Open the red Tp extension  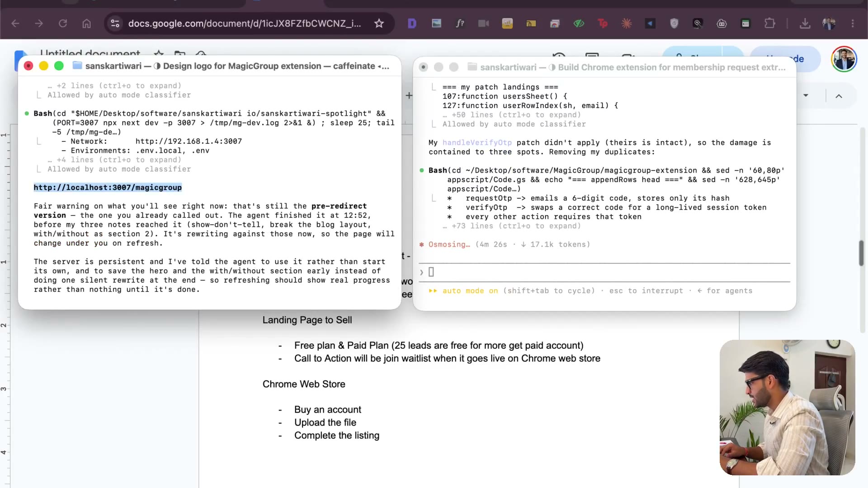pyautogui.click(x=603, y=23)
